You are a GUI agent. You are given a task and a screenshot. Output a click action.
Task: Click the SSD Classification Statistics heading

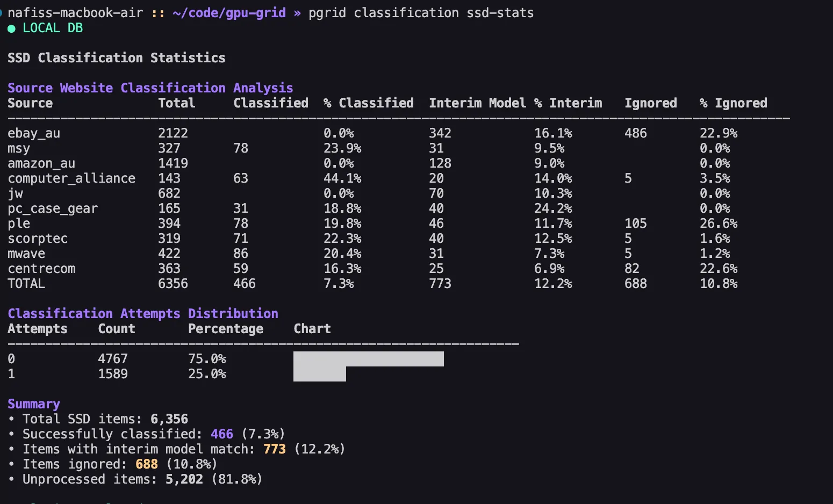coord(116,57)
